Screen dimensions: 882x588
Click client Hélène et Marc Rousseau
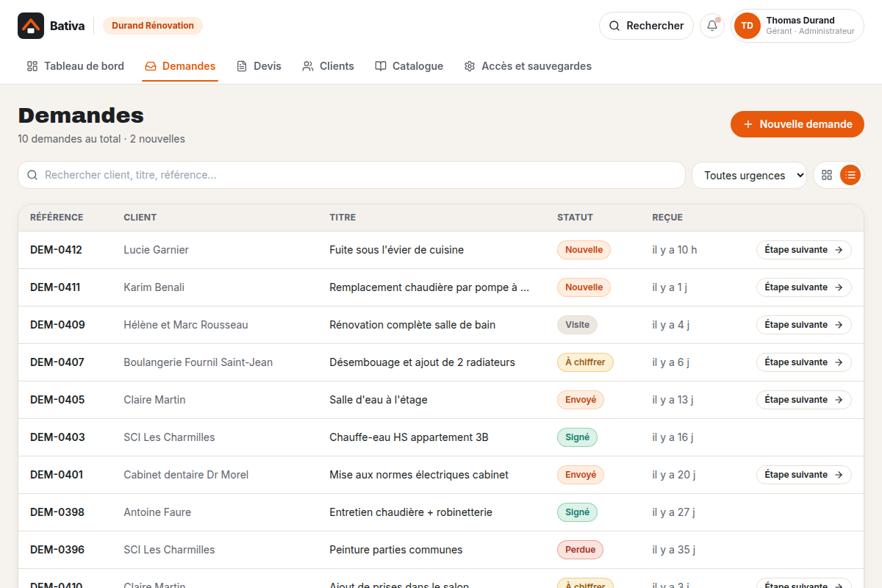coord(186,325)
